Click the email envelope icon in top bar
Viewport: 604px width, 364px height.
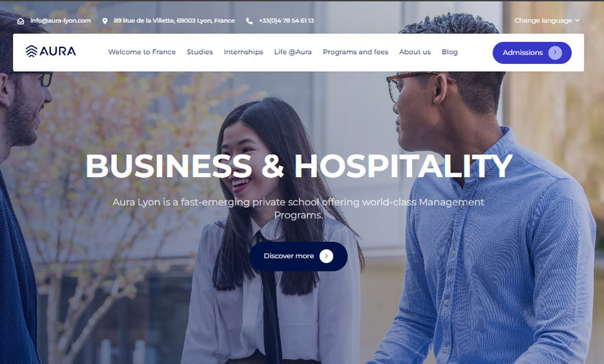[x=21, y=21]
